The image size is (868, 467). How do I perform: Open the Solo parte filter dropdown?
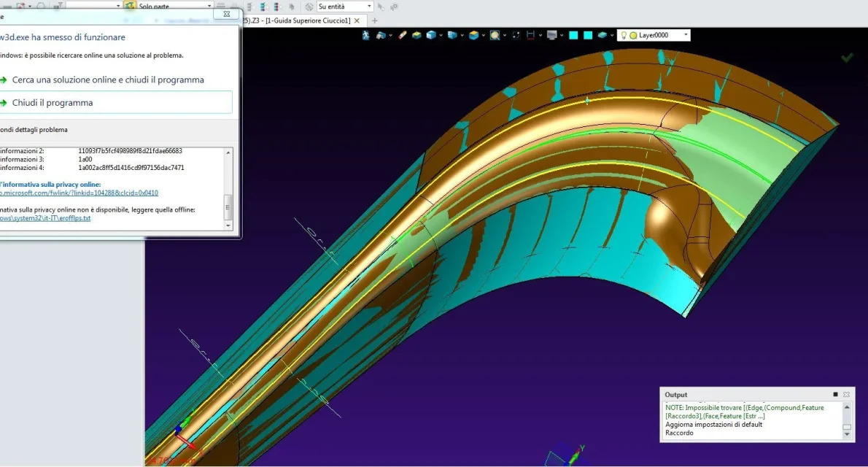[209, 6]
